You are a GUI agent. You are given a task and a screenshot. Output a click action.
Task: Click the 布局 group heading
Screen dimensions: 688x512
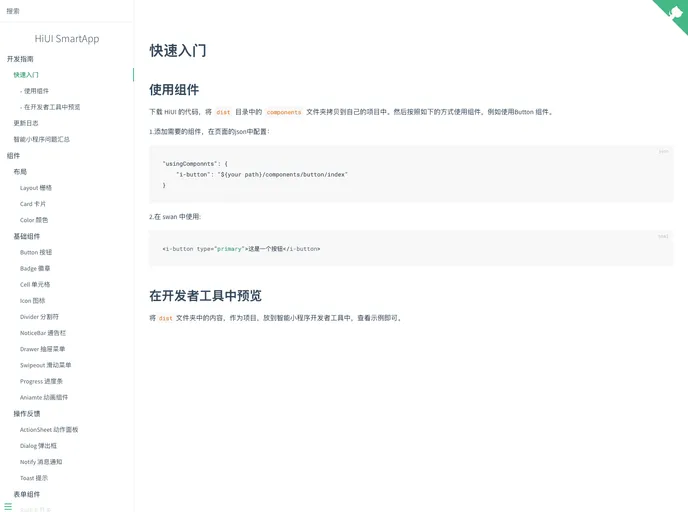pyautogui.click(x=20, y=172)
